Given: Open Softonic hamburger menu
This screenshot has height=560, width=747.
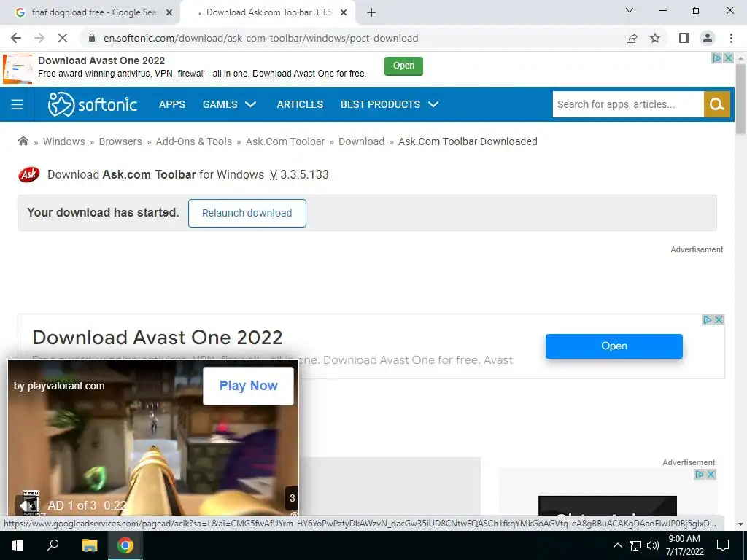Looking at the screenshot, I should (18, 104).
